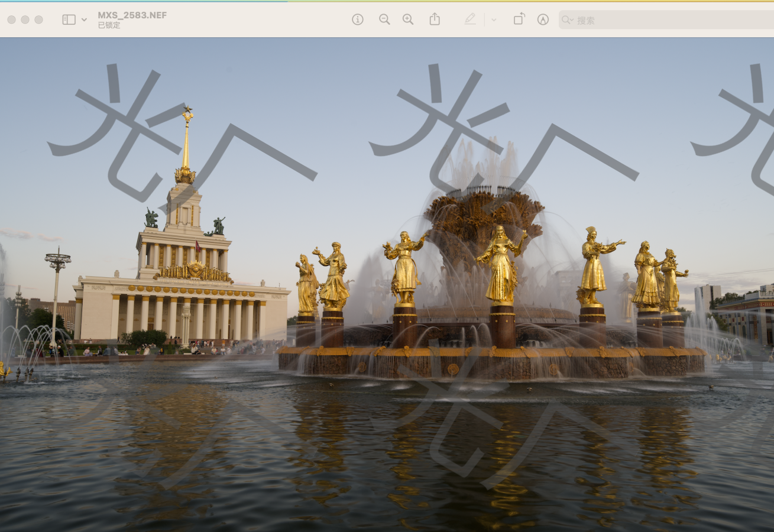
Task: Click the MXS_2583.NEF window title
Action: click(x=132, y=15)
